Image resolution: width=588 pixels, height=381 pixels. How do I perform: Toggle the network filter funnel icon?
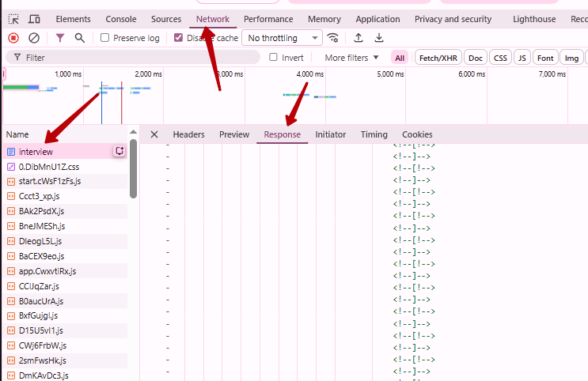[x=60, y=38]
